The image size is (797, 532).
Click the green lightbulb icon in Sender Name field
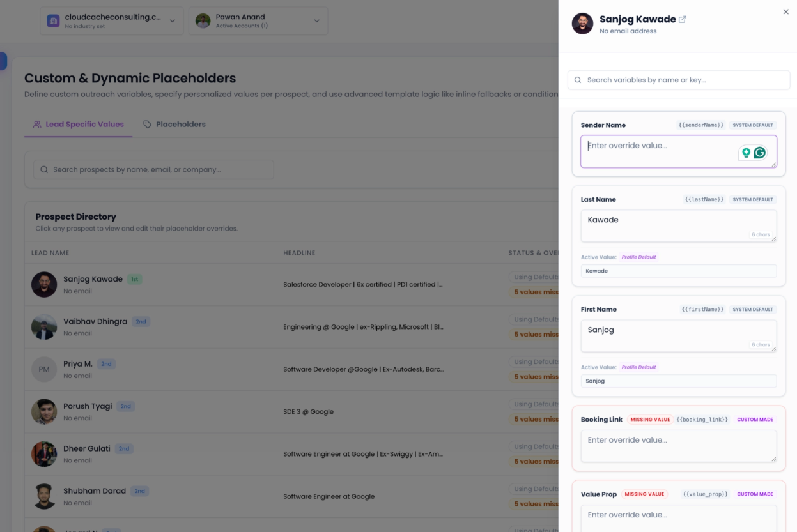click(746, 153)
